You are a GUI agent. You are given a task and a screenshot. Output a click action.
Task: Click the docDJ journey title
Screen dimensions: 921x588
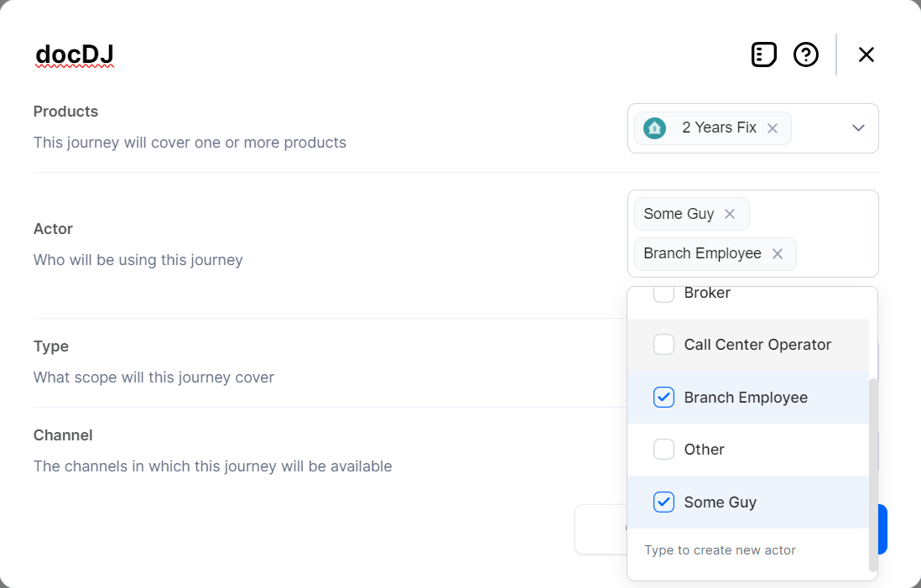tap(74, 55)
